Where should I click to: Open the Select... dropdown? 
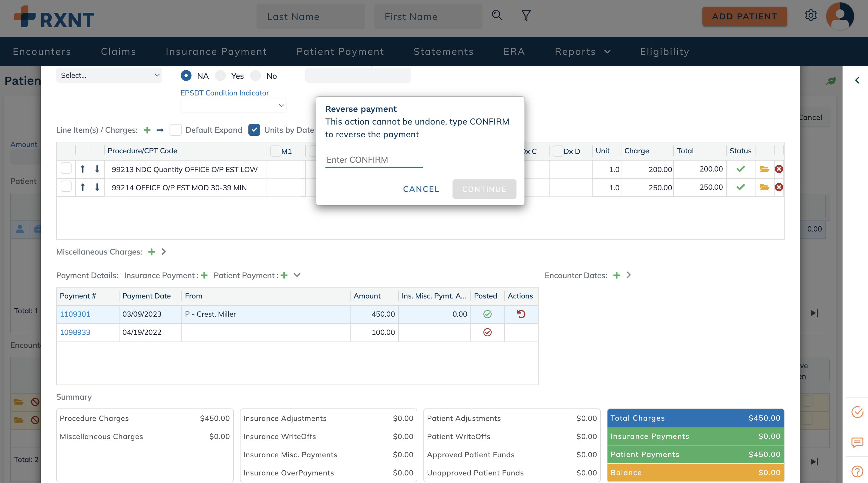pos(109,75)
